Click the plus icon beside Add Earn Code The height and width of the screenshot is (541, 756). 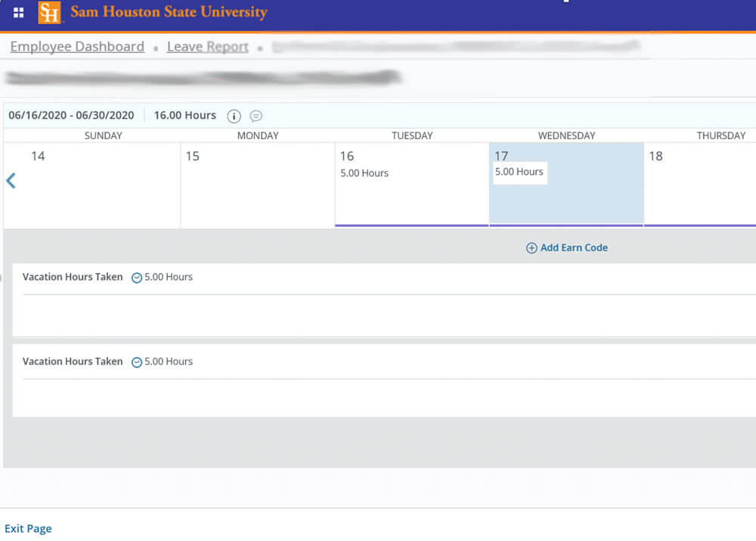click(531, 247)
